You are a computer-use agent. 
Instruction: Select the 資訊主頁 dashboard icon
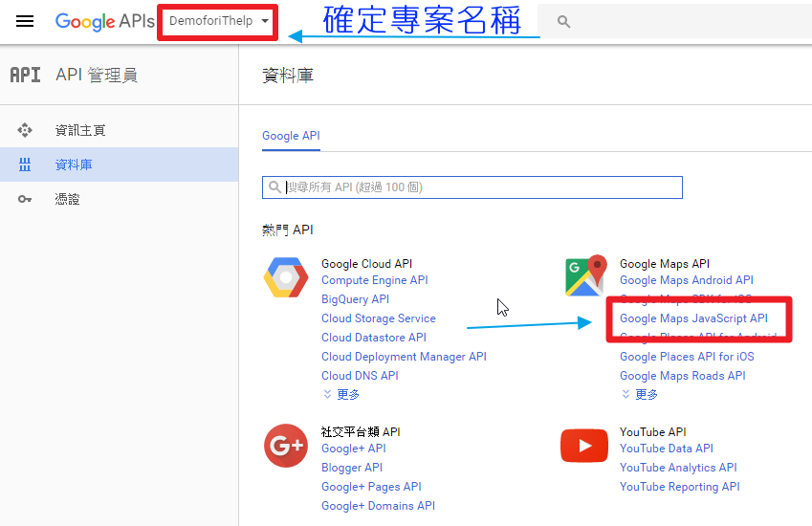(24, 130)
